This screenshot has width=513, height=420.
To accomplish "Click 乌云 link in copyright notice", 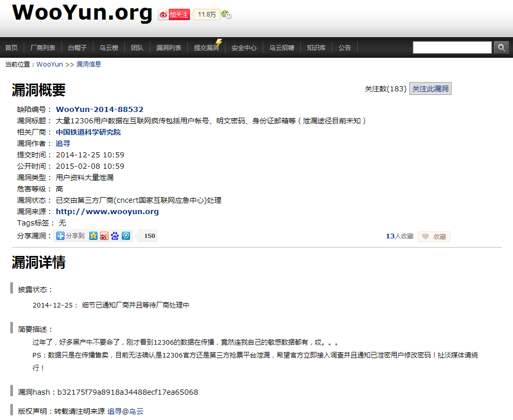I will (136, 411).
